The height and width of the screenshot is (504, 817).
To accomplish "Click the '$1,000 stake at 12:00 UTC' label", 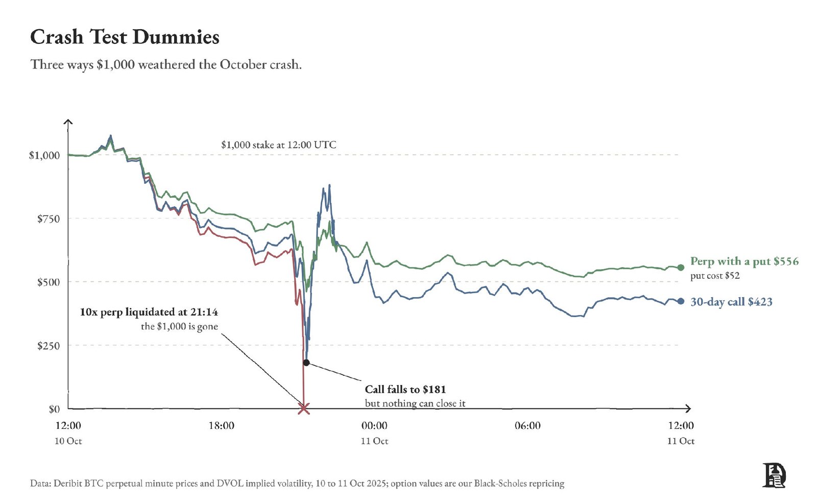I will click(279, 145).
